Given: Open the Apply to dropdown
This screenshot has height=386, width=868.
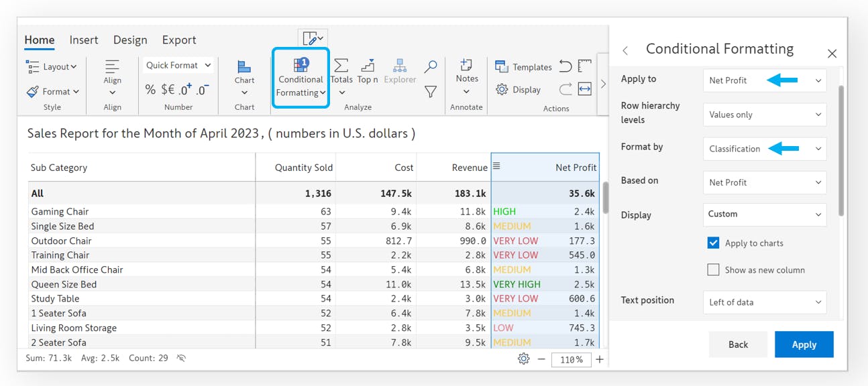Looking at the screenshot, I should [x=765, y=80].
